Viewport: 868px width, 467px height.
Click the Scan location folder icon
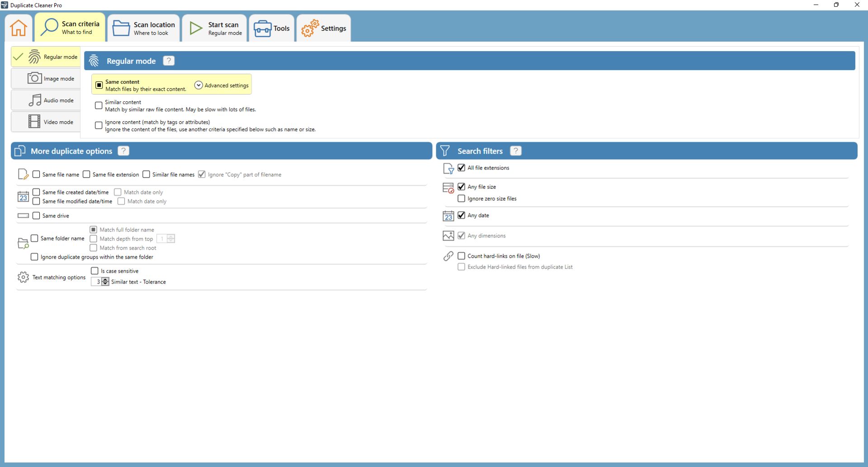[x=121, y=28]
